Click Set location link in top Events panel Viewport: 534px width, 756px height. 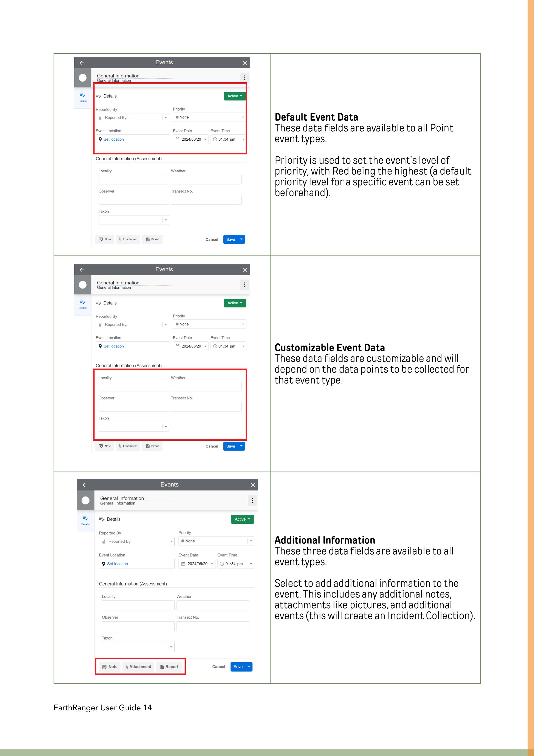[113, 139]
